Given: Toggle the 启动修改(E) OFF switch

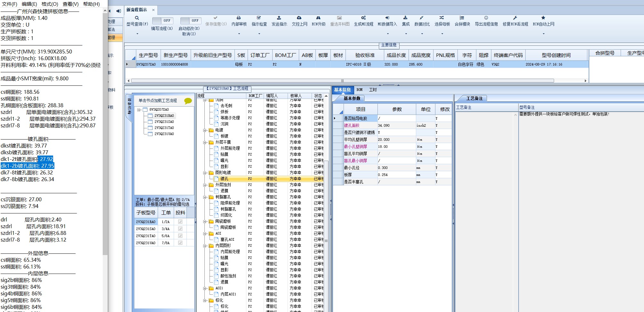Looking at the screenshot, I should 191,20.
